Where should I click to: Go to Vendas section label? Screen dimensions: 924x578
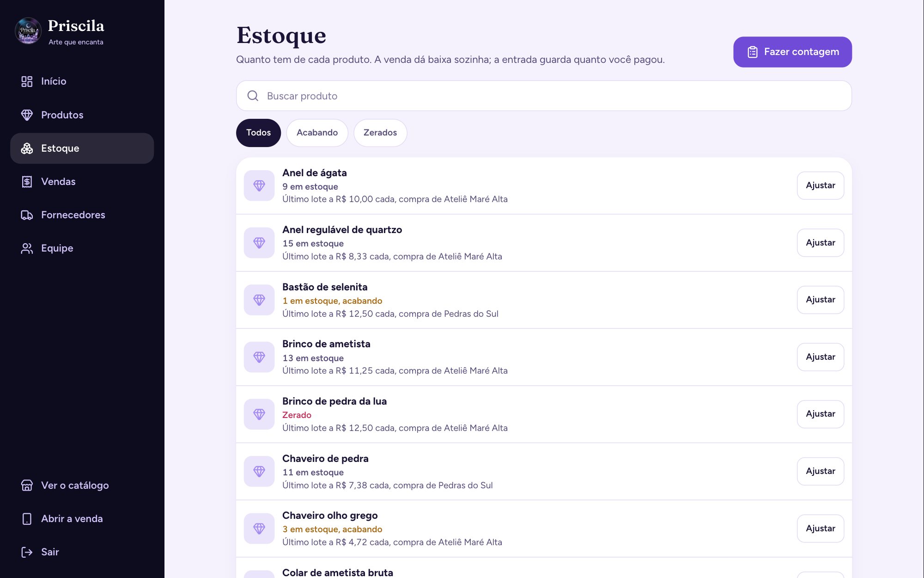[58, 182]
